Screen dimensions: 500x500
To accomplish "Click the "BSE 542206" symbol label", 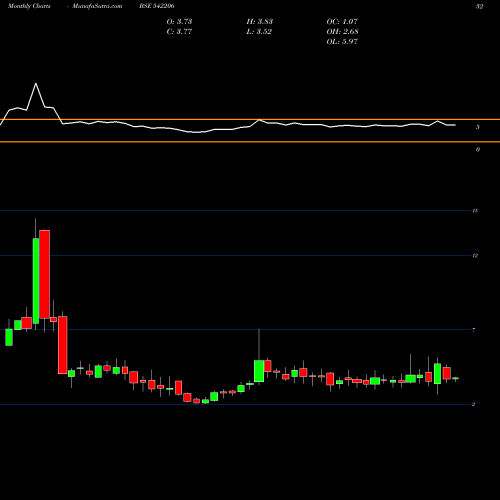I will (x=157, y=6).
